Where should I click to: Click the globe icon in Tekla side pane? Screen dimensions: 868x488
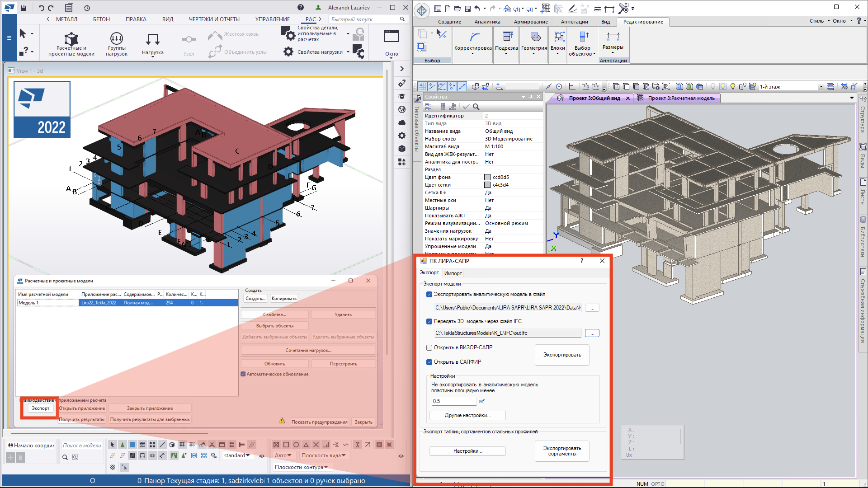402,109
